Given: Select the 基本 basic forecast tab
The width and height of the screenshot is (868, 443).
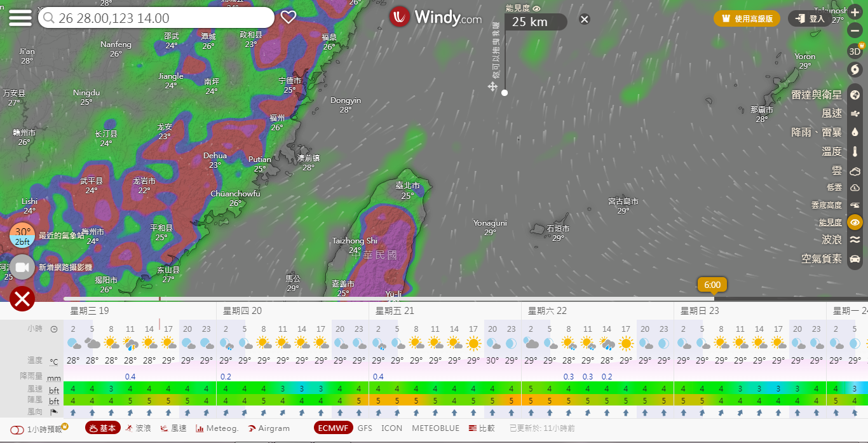Looking at the screenshot, I should click(103, 428).
